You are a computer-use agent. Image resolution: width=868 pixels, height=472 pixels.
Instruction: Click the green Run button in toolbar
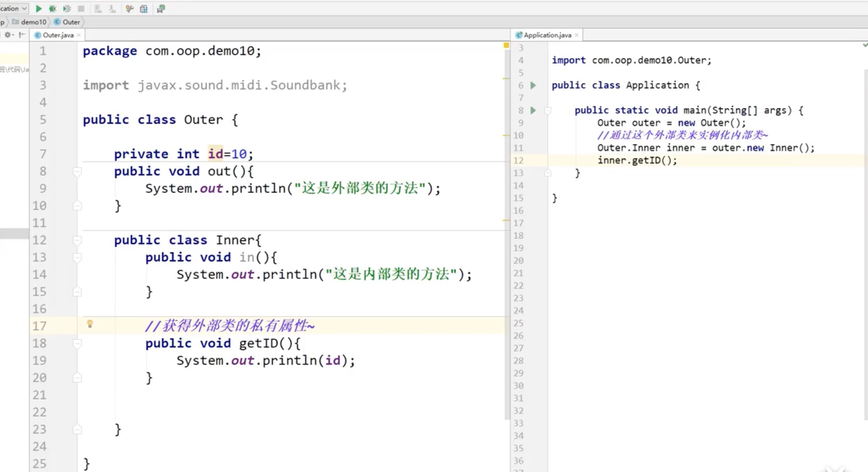click(x=39, y=9)
